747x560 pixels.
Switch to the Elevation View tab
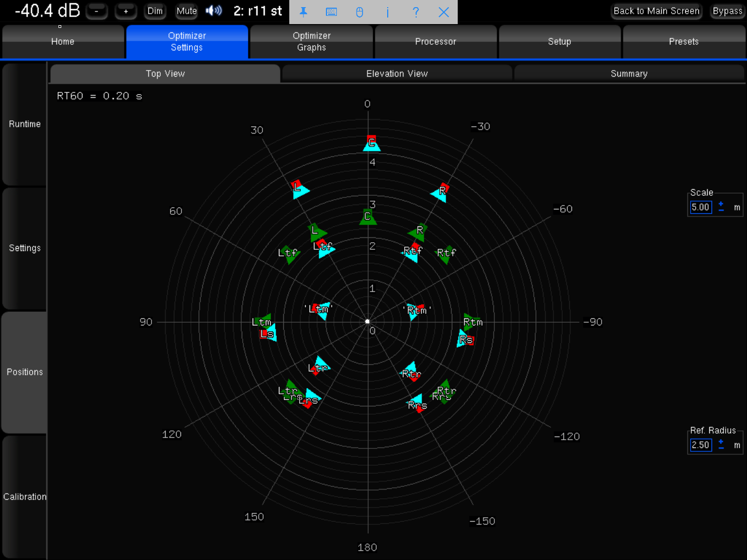tap(397, 74)
